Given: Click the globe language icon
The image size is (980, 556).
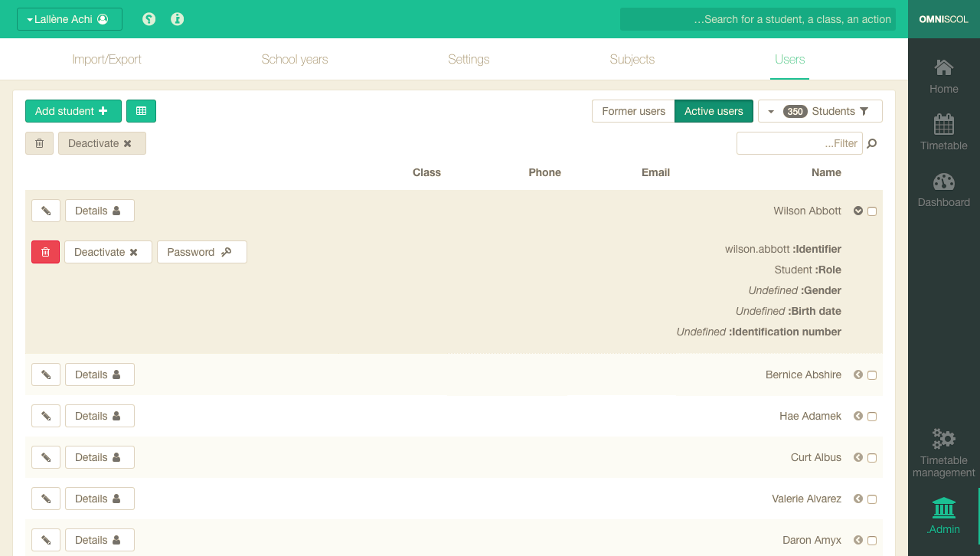Looking at the screenshot, I should point(149,19).
